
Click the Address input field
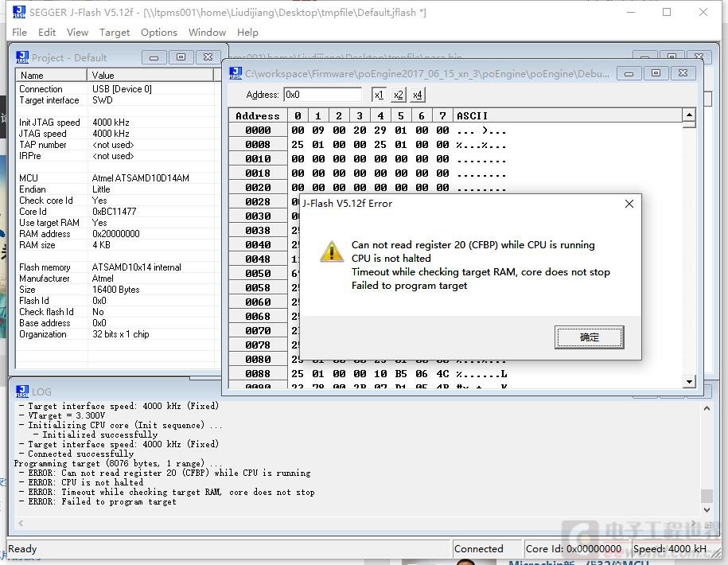coord(323,95)
